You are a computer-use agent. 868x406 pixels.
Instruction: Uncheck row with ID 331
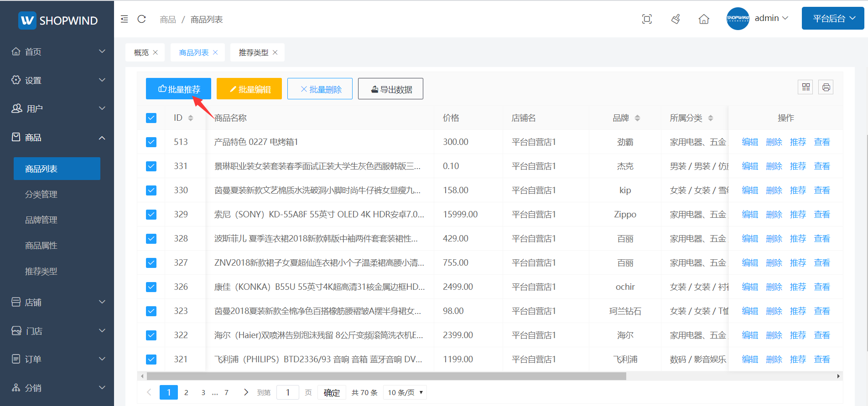[151, 166]
